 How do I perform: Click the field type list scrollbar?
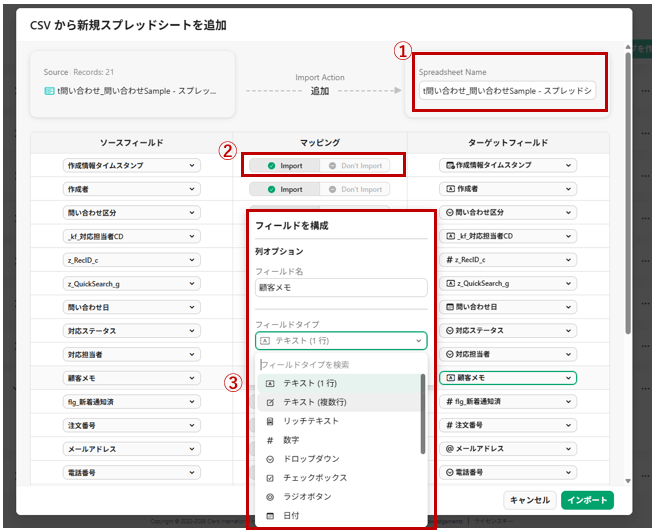(x=423, y=411)
